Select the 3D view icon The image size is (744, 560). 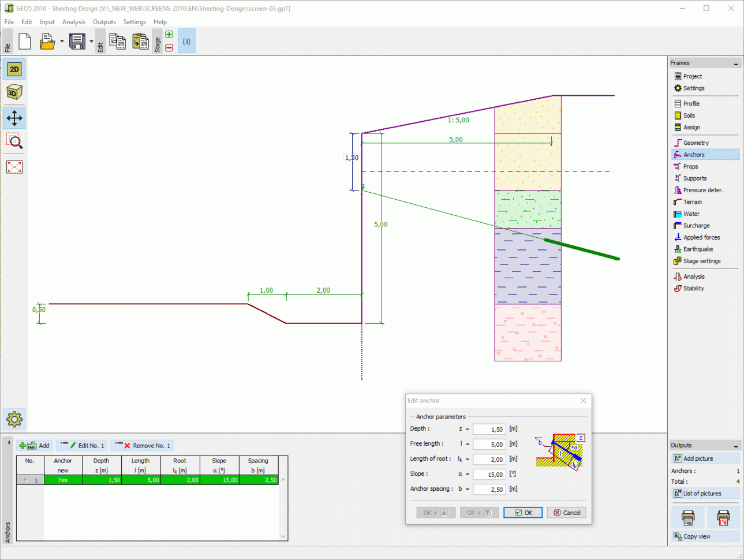click(14, 91)
